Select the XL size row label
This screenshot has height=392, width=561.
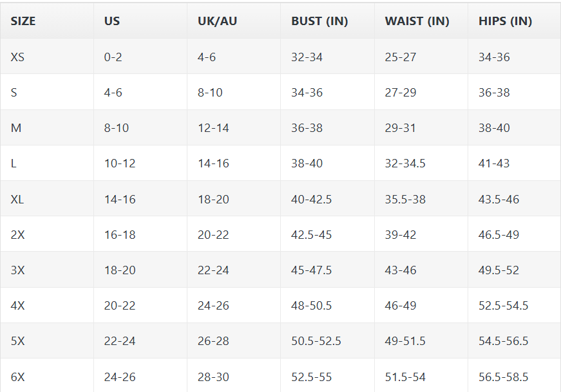coord(17,199)
